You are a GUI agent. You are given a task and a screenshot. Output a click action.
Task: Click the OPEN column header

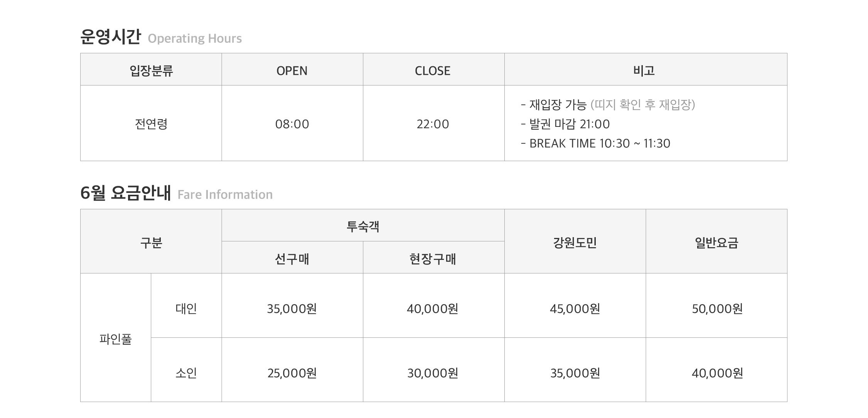292,69
